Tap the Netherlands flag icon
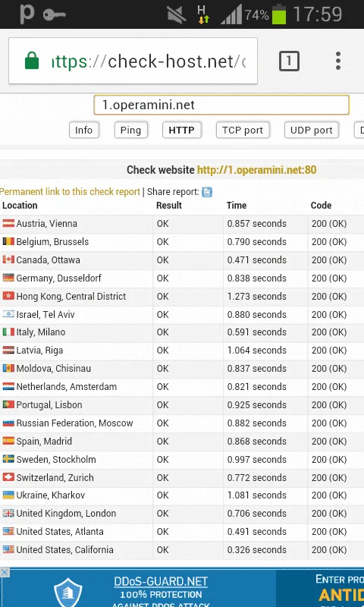364x607 pixels. pos(8,386)
